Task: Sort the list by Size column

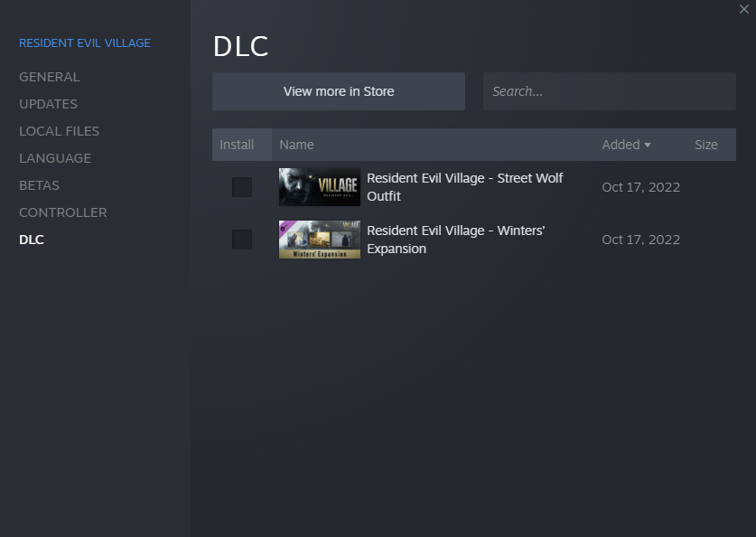Action: point(706,145)
